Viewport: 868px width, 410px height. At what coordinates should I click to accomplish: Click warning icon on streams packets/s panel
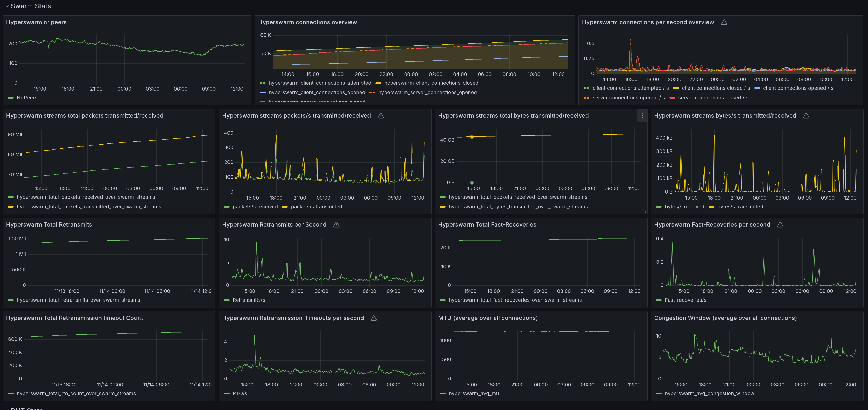(381, 115)
